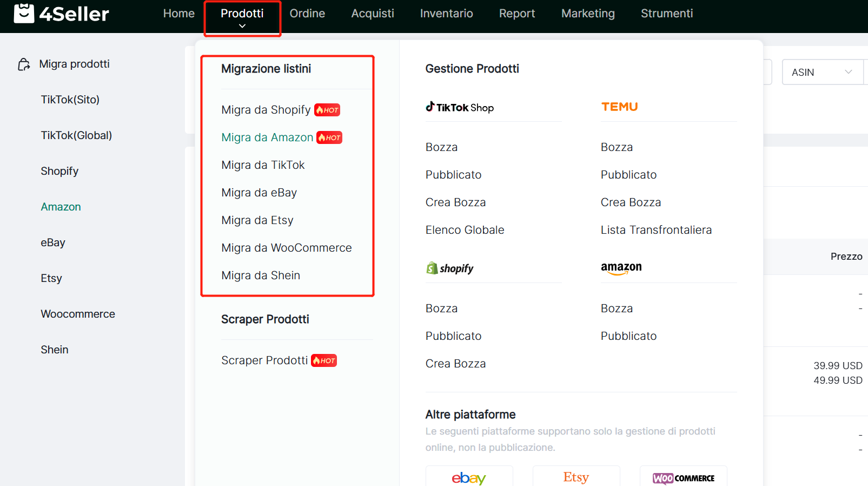The width and height of the screenshot is (868, 486).
Task: Click the Prezzo column header
Action: [x=846, y=257]
